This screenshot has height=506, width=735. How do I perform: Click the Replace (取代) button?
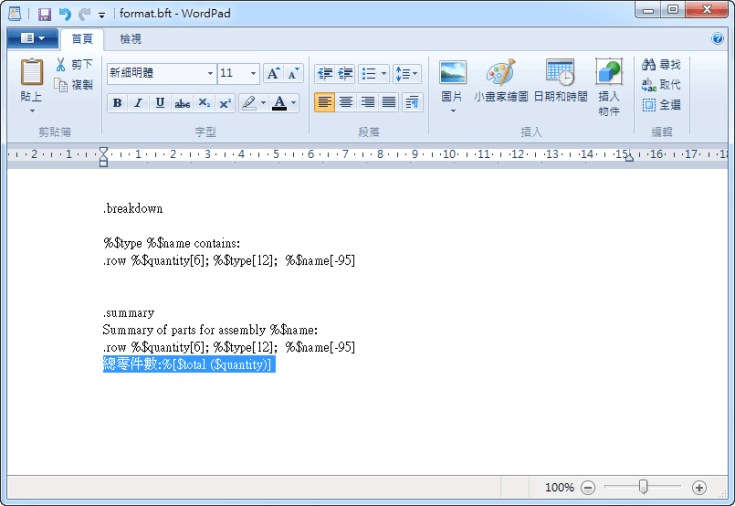click(661, 85)
